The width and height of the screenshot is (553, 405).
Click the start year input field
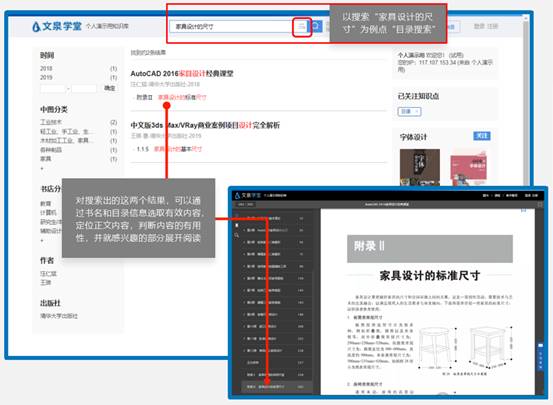coord(53,88)
